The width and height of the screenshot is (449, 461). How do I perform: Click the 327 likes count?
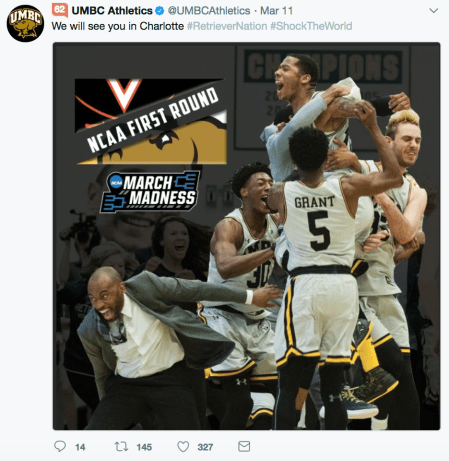[x=205, y=447]
